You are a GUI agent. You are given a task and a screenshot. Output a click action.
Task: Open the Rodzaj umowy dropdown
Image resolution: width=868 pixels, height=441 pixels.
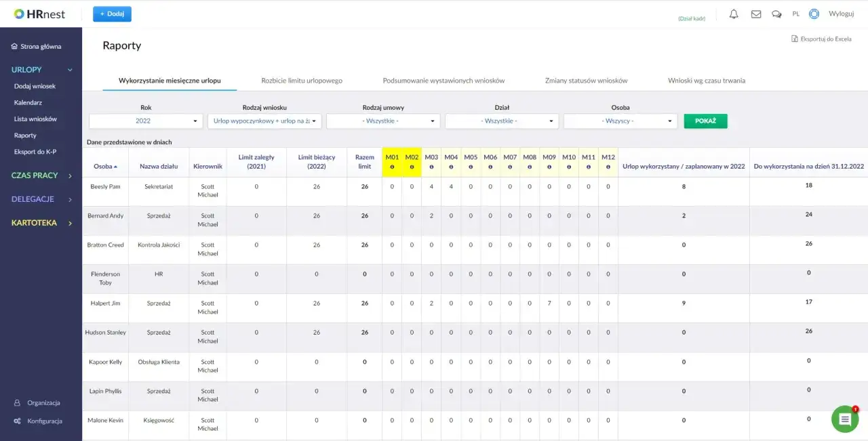point(383,121)
